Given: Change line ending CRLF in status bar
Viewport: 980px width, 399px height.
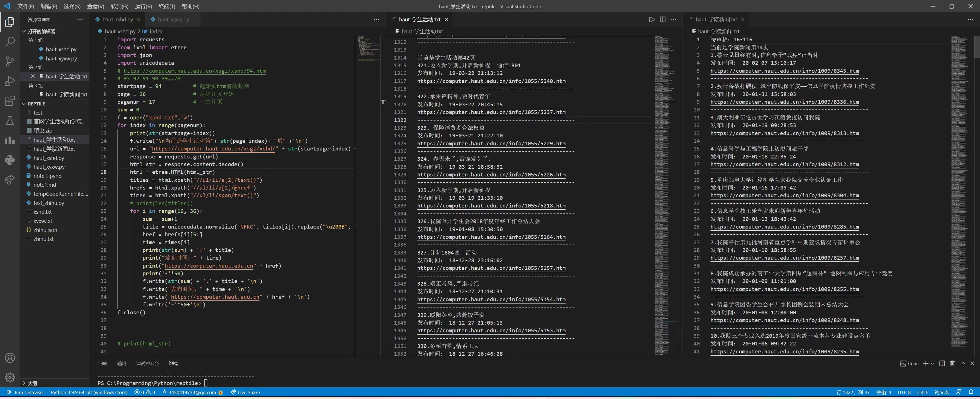Looking at the screenshot, I should (922, 392).
